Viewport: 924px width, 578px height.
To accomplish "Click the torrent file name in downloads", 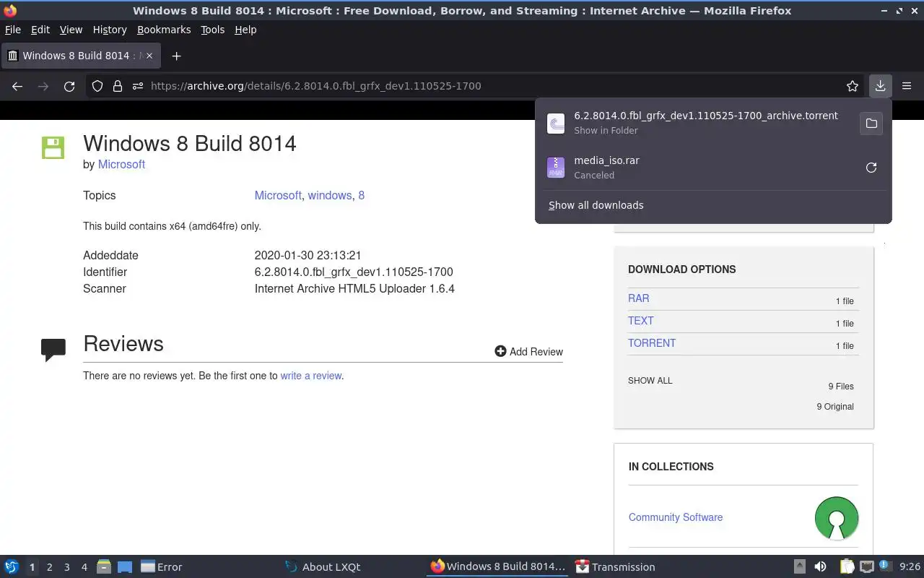I will click(x=706, y=116).
